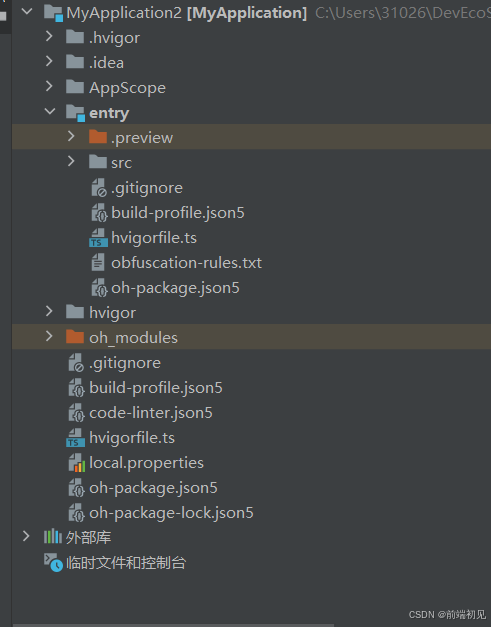Image resolution: width=491 pixels, height=627 pixels.
Task: Click the .idea folder icon
Action: tap(75, 62)
